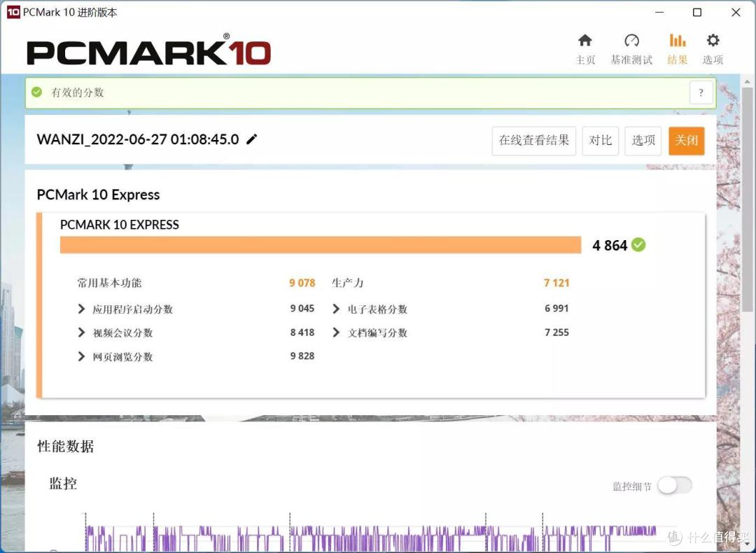Click the 常用基本功能 heading
Image resolution: width=756 pixels, height=553 pixels.
click(x=109, y=283)
